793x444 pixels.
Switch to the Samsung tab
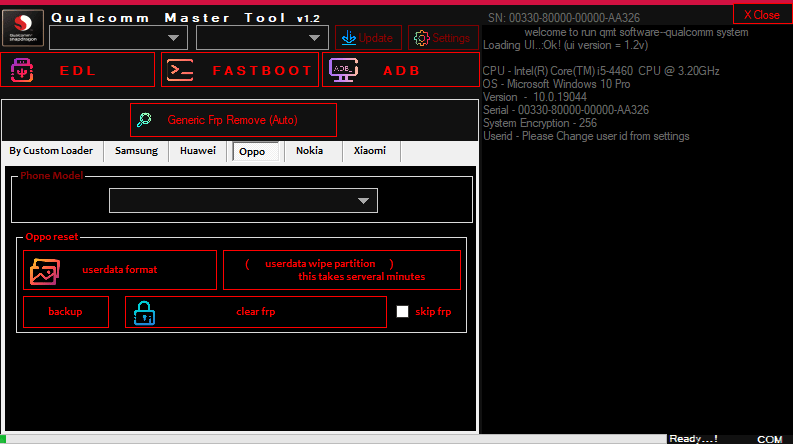136,151
